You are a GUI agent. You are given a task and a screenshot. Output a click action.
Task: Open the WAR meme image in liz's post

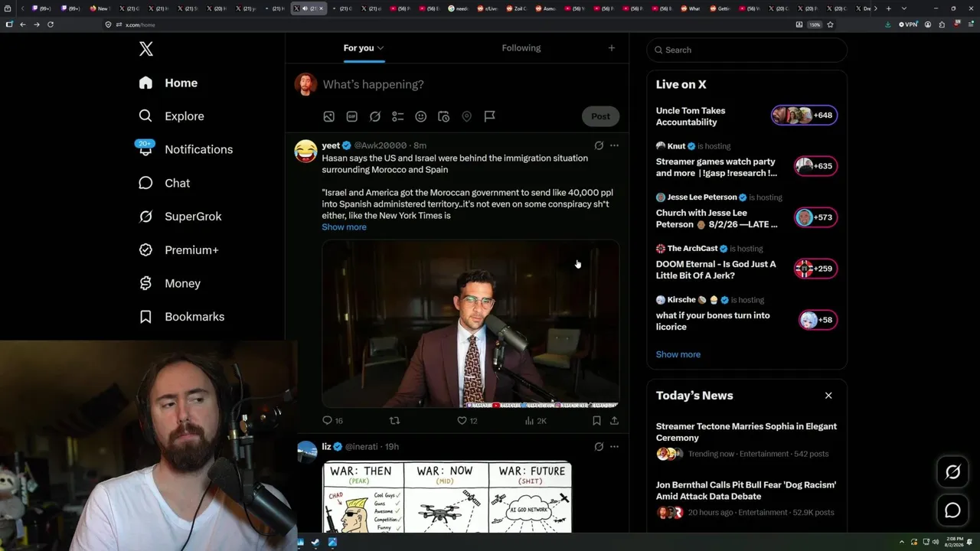pos(447,497)
